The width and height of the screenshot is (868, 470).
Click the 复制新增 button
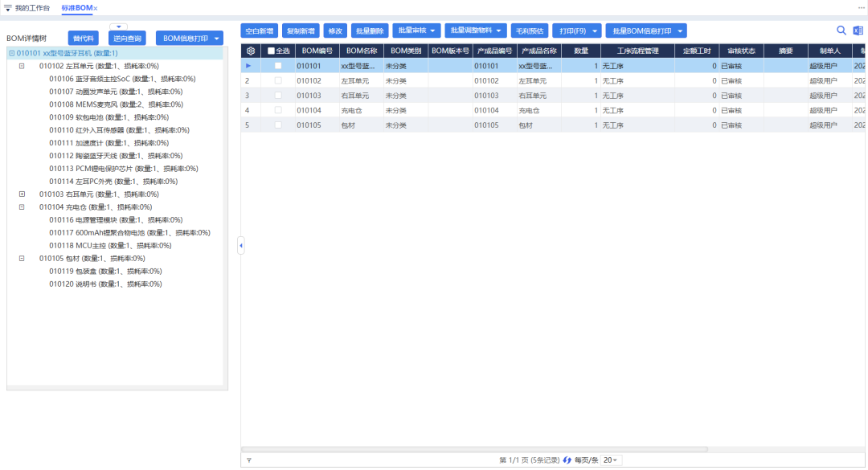click(301, 31)
